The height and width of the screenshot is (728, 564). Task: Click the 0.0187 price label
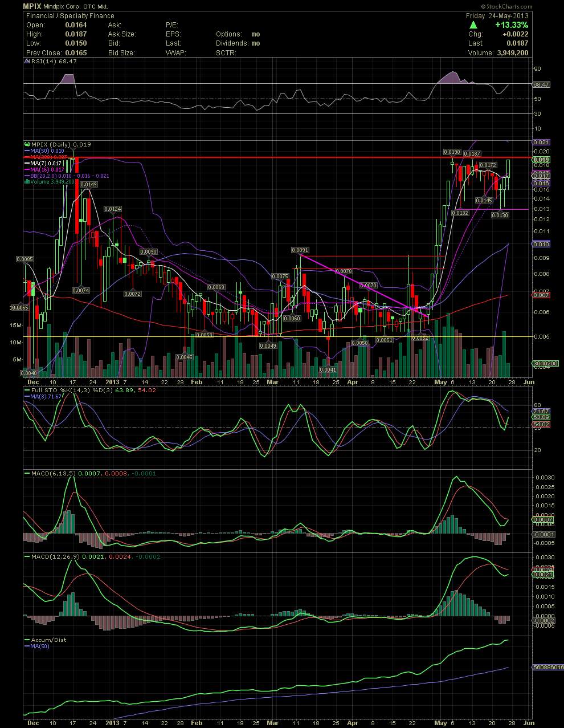tap(472, 154)
